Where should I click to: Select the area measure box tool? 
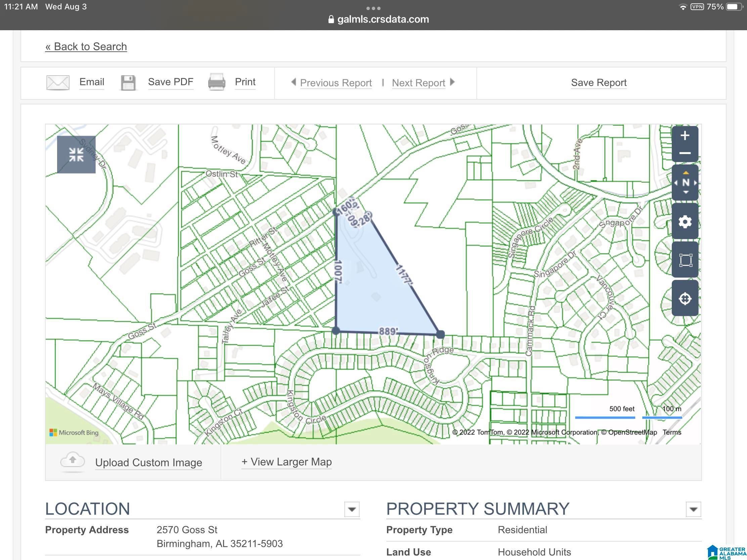click(685, 260)
